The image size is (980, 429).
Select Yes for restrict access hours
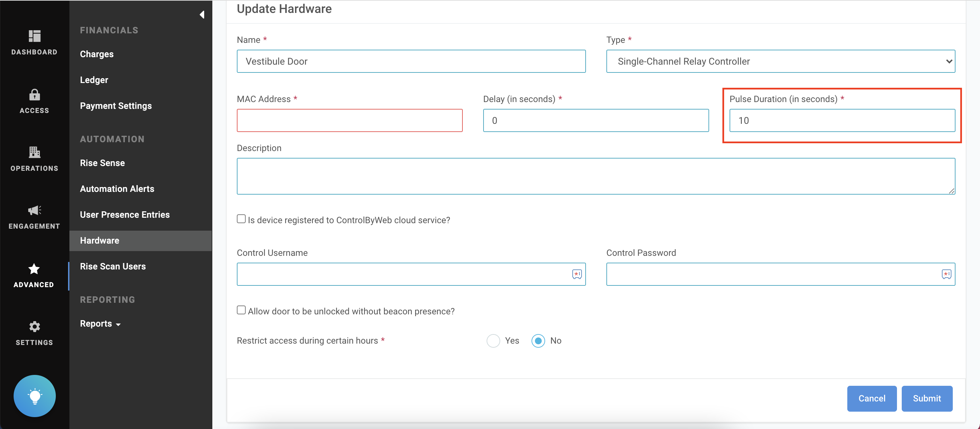click(493, 341)
